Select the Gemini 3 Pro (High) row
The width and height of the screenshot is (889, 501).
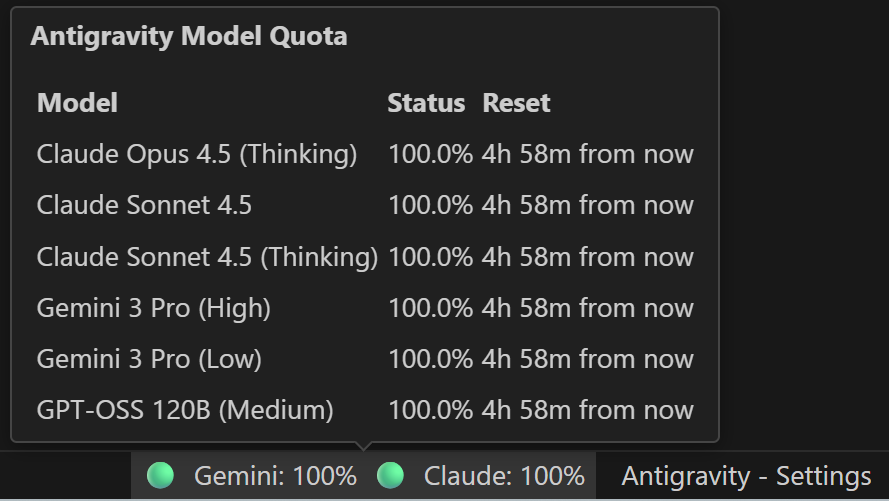(365, 308)
